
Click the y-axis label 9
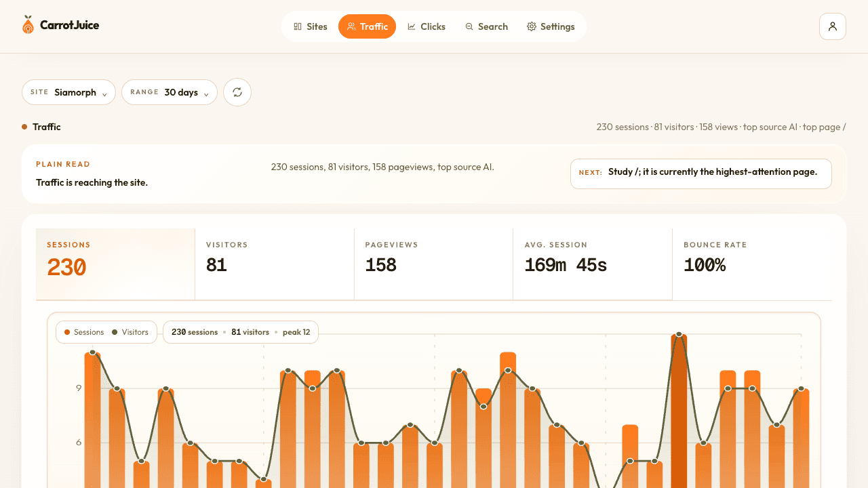79,388
